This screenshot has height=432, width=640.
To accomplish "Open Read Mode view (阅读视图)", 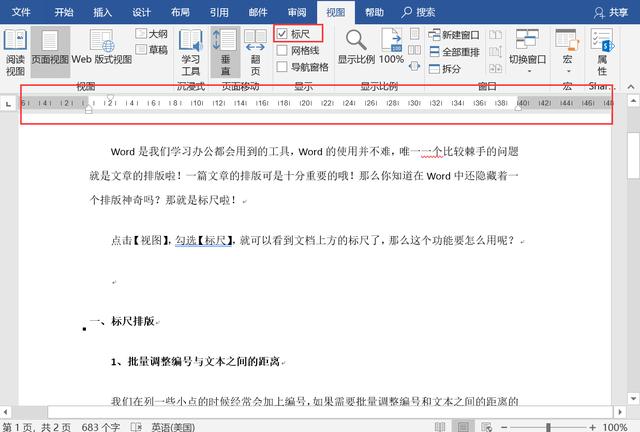I will 15,52.
